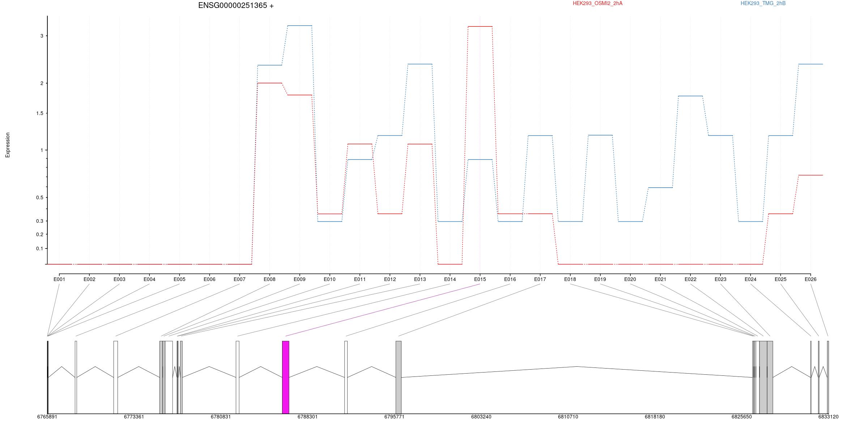
Task: Click the gray exon block near 6795771
Action: point(399,377)
